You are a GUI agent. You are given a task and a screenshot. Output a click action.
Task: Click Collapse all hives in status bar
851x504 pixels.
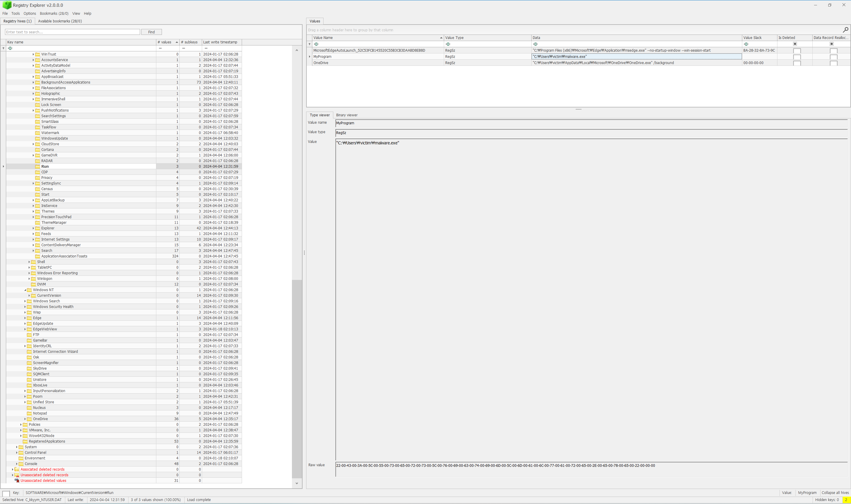coord(835,493)
